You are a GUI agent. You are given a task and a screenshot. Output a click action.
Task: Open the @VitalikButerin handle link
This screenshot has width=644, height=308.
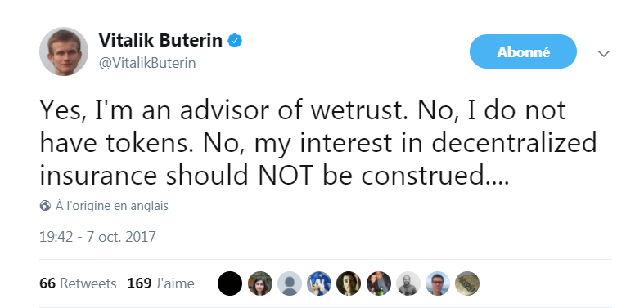pyautogui.click(x=147, y=63)
